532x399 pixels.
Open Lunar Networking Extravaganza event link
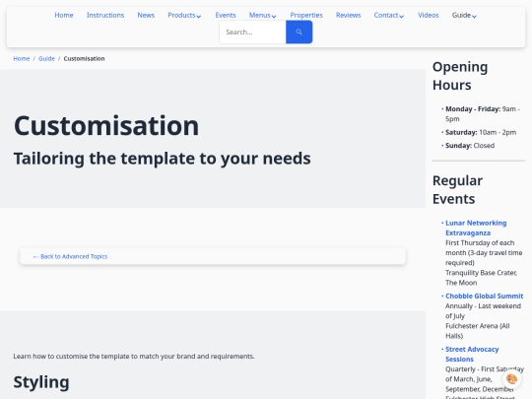[x=476, y=228]
